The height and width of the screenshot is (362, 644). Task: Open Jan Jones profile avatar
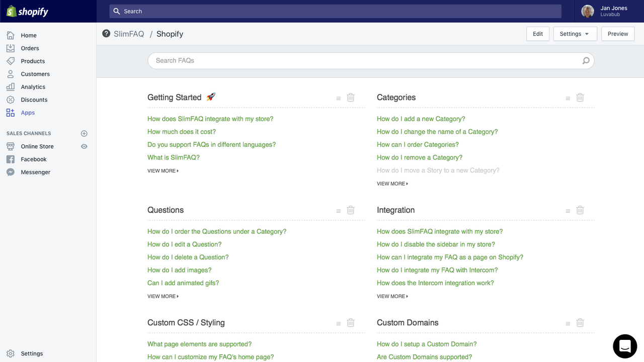click(x=588, y=11)
